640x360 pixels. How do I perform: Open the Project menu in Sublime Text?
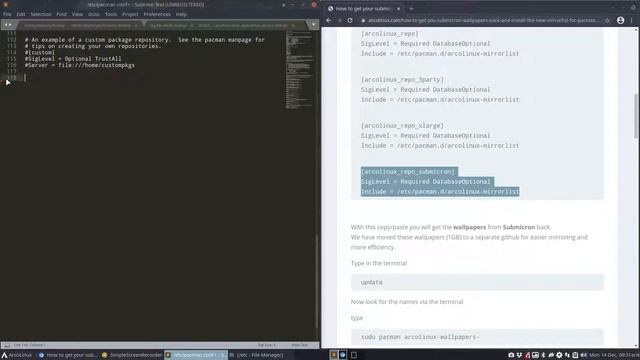click(x=130, y=14)
